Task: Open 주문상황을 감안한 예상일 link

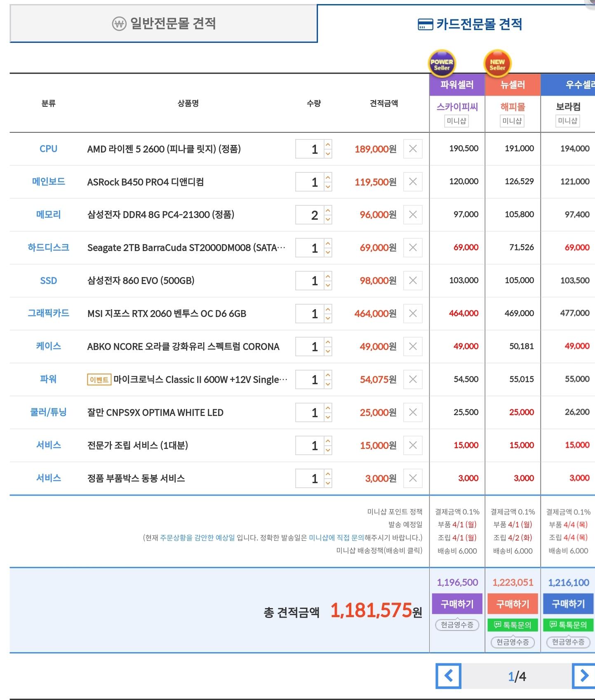Action: 198,538
